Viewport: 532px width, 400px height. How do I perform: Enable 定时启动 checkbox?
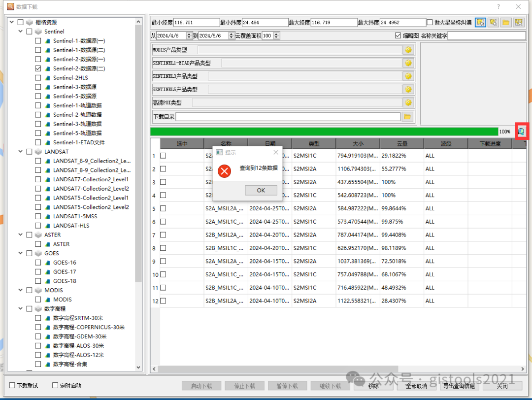(x=55, y=385)
